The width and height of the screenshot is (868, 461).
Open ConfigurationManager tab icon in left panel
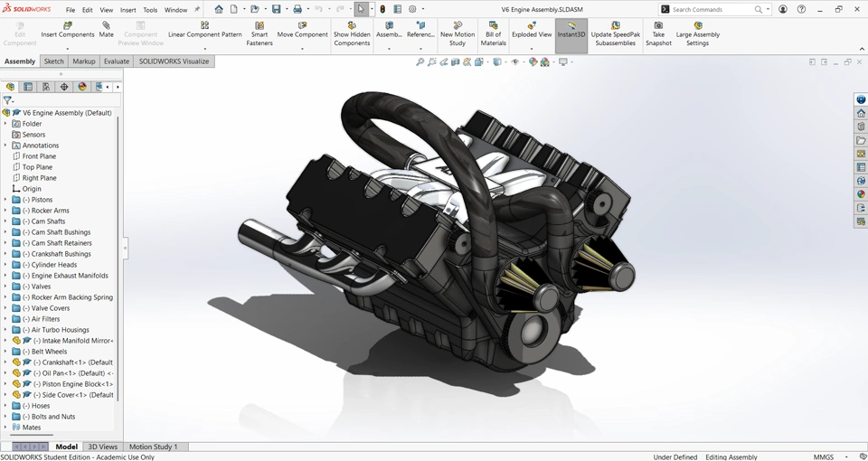pos(46,87)
